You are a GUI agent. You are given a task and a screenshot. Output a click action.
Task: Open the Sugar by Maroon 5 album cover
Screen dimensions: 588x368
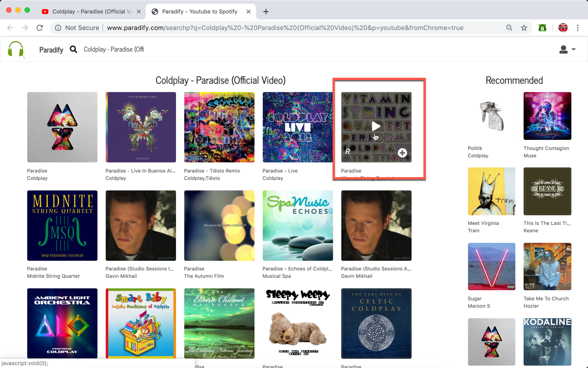tap(492, 266)
